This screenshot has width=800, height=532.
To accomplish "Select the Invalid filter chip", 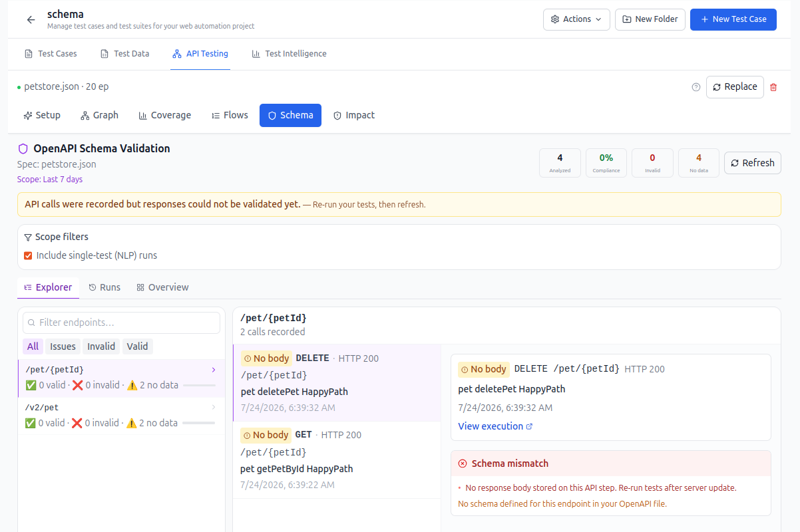I will tap(101, 346).
